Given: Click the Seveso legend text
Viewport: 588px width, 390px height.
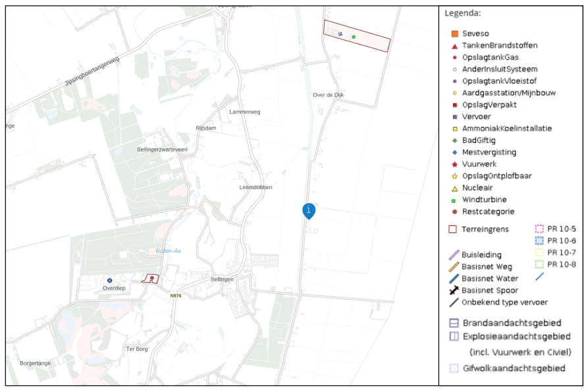Looking at the screenshot, I should [475, 34].
